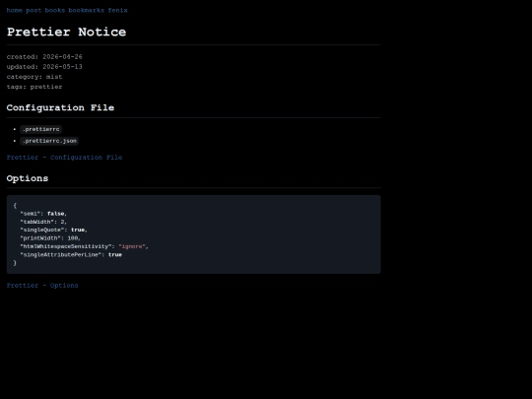Click the Configuration File heading
This screenshot has width=532, height=399.
pyautogui.click(x=60, y=108)
